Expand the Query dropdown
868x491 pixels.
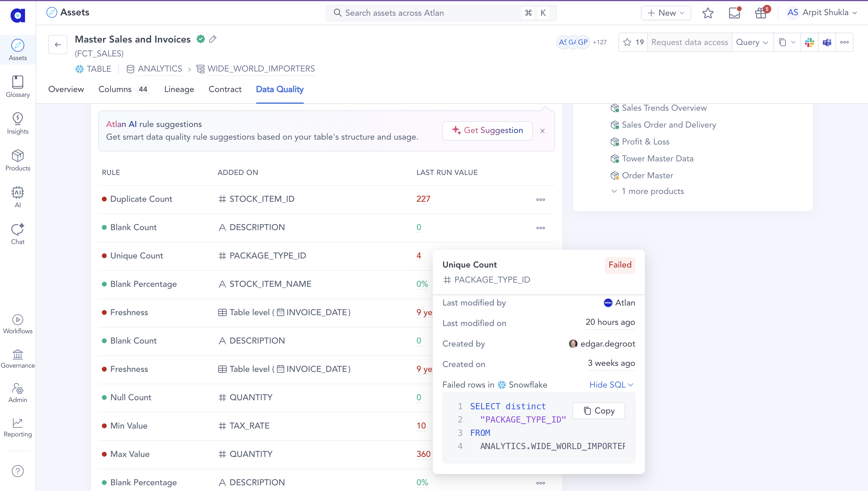pyautogui.click(x=752, y=42)
